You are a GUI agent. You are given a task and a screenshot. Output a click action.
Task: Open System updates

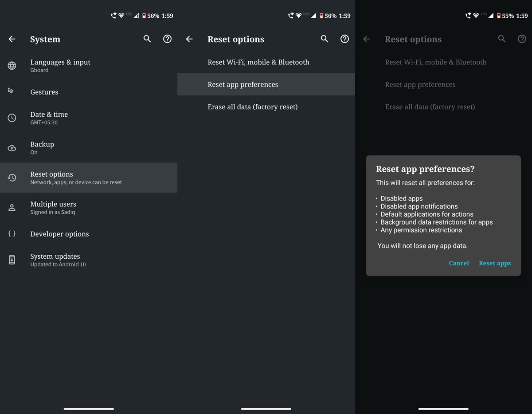pos(89,260)
